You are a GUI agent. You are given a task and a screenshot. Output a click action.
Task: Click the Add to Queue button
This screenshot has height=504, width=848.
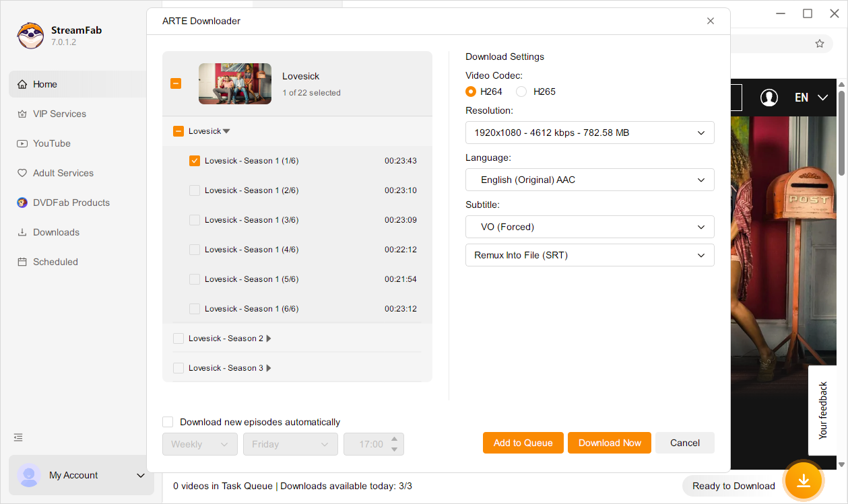523,443
